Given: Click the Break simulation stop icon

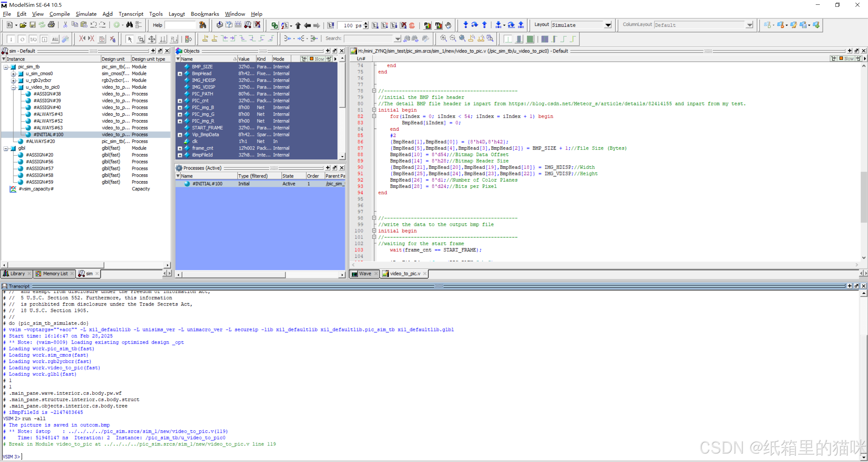Looking at the screenshot, I should click(412, 25).
